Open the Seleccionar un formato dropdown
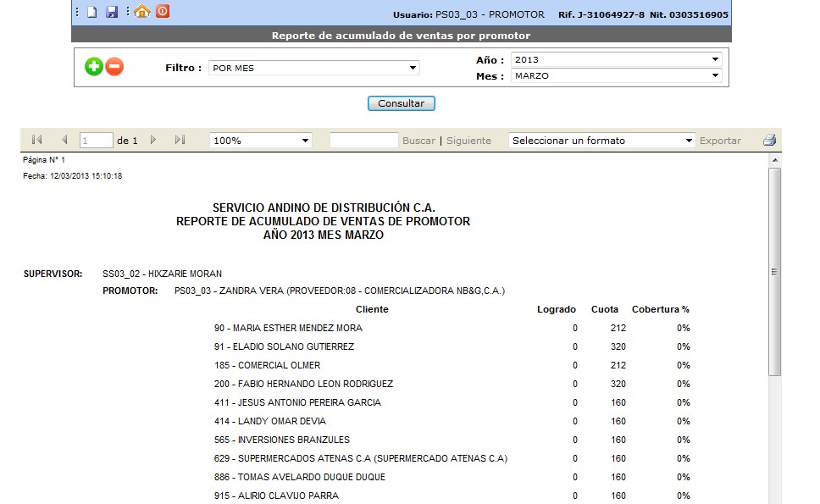The image size is (820, 504). [x=602, y=141]
